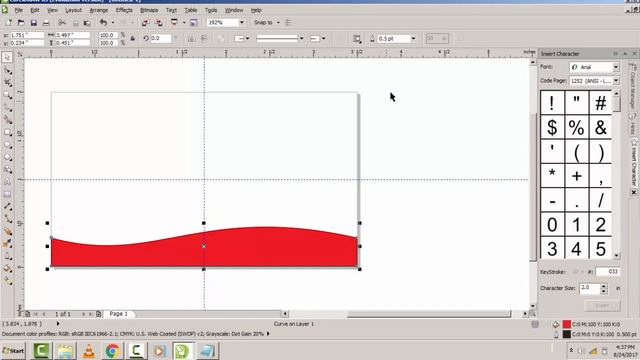Open the Edit menu
This screenshot has height=360, width=640.
click(35, 10)
